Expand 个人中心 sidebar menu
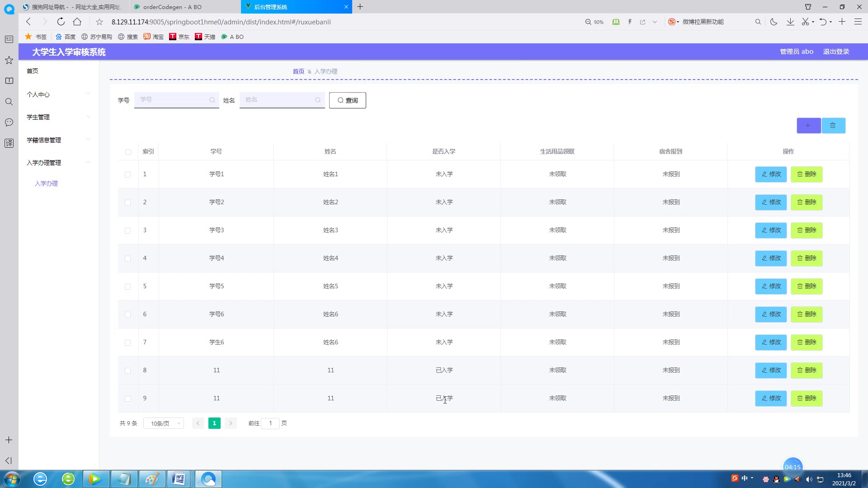 tap(59, 94)
